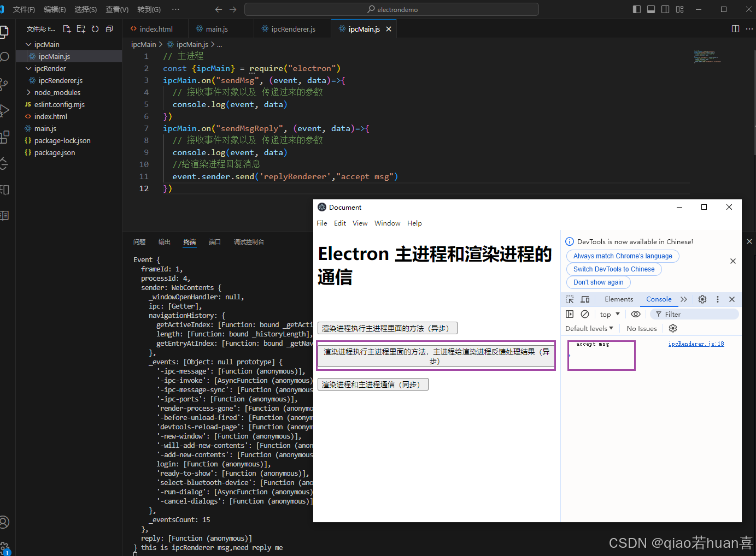Viewport: 756px width, 556px height.
Task: Click the editor minimap
Action: pos(707,57)
